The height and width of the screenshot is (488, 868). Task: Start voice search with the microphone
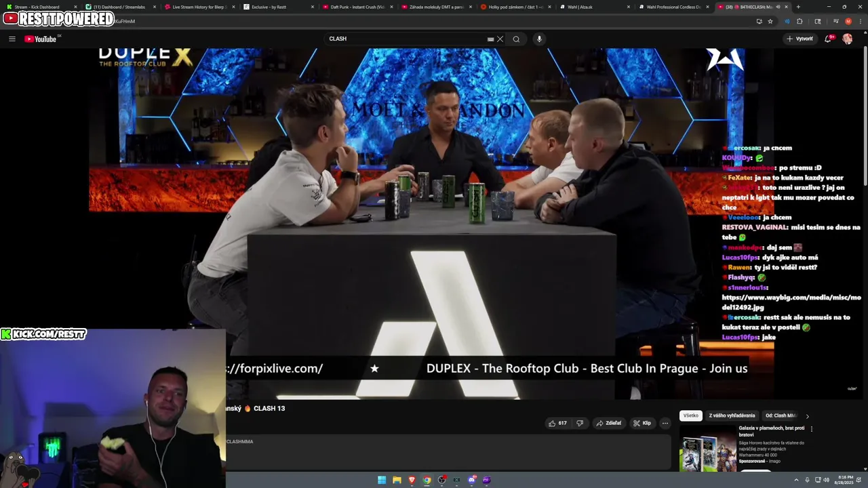point(539,39)
